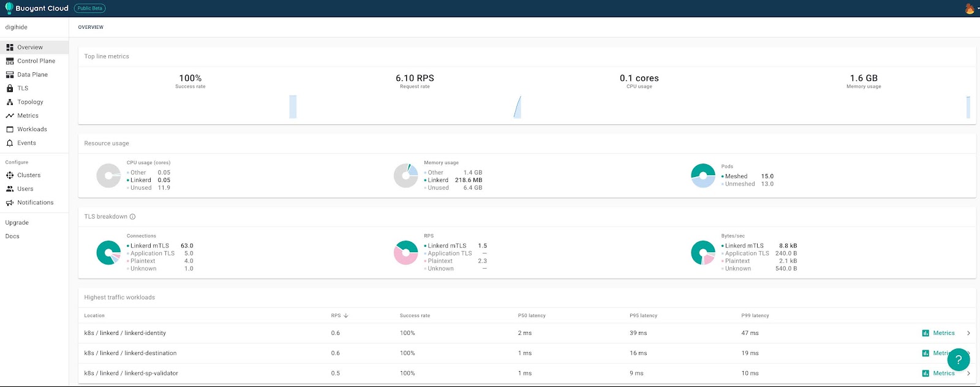Click the TLS Connections donut chart
The width and height of the screenshot is (980, 387).
tap(108, 253)
